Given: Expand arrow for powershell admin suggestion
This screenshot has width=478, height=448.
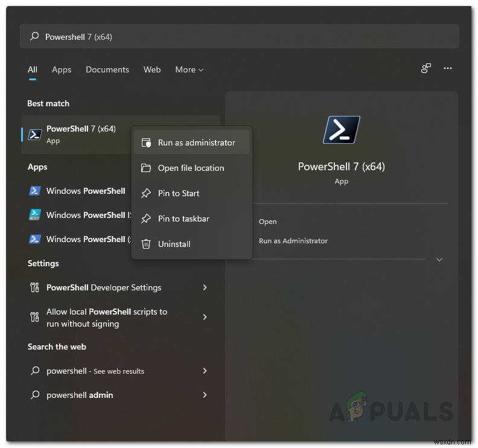Looking at the screenshot, I should [x=205, y=395].
